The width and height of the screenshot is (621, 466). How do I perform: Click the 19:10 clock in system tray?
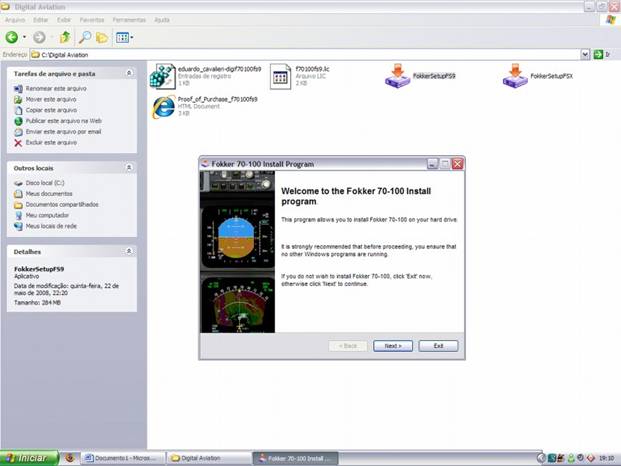click(x=606, y=458)
